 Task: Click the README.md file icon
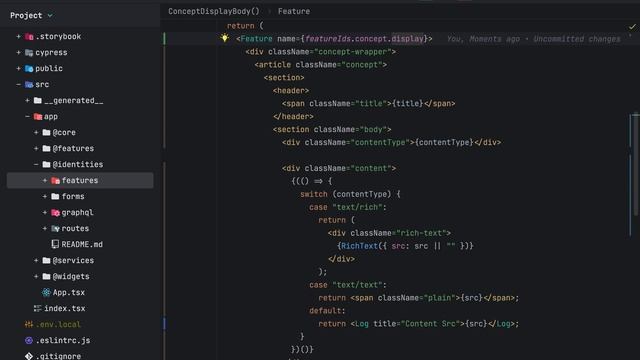coord(55,244)
